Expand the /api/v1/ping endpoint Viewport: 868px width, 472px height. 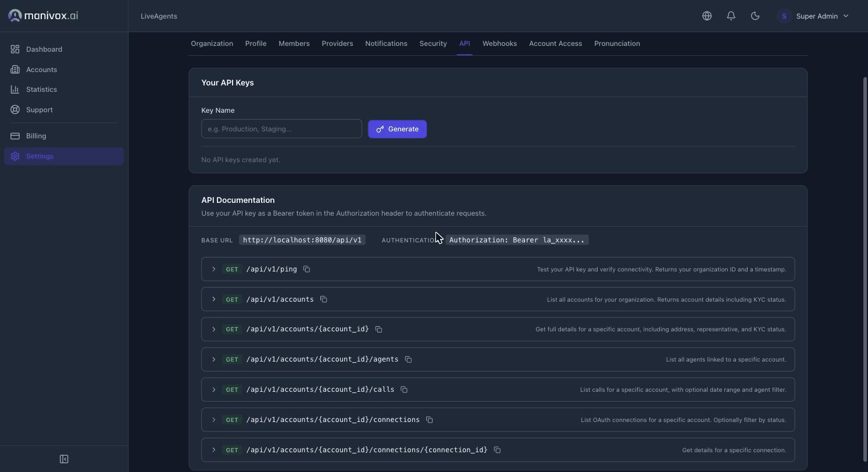click(214, 269)
